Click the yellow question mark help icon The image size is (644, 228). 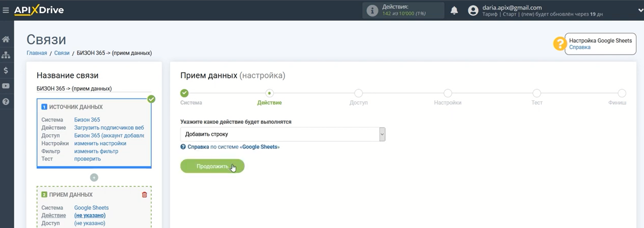point(559,44)
